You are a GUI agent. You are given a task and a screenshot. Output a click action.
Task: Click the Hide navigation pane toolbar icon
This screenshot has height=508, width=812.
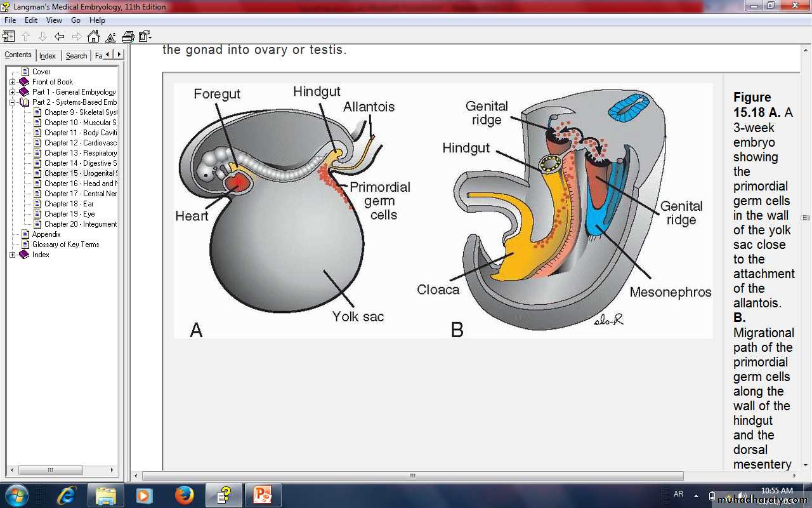pyautogui.click(x=8, y=36)
